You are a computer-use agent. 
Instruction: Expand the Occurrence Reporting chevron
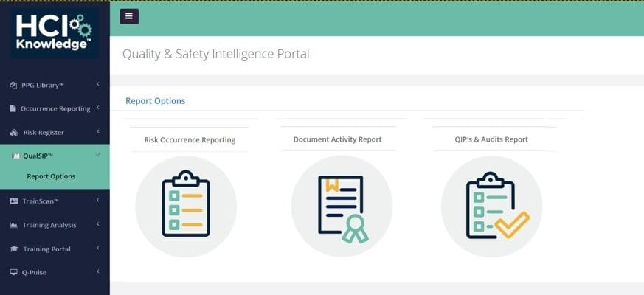pos(98,108)
